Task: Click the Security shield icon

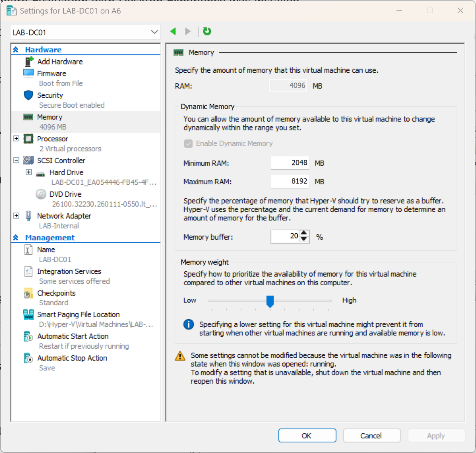Action: [x=29, y=95]
